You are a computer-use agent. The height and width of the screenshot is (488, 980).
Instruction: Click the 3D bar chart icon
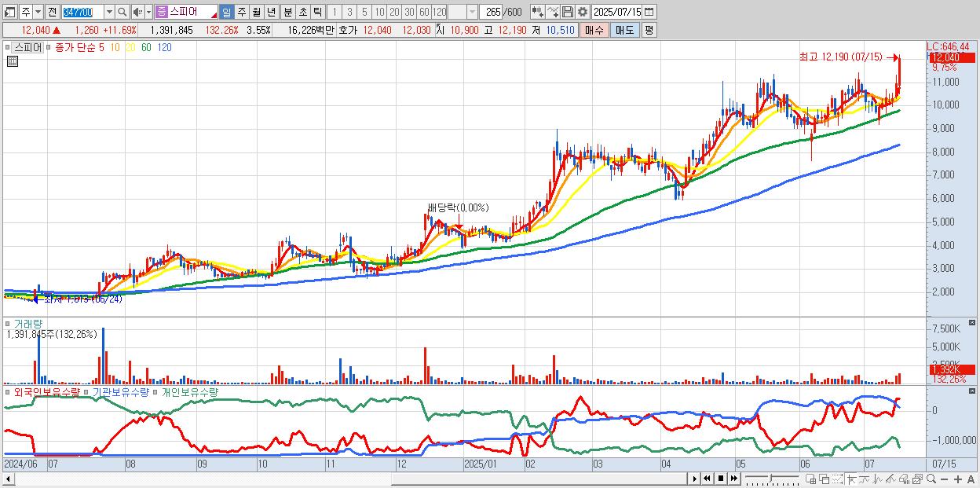click(x=905, y=479)
